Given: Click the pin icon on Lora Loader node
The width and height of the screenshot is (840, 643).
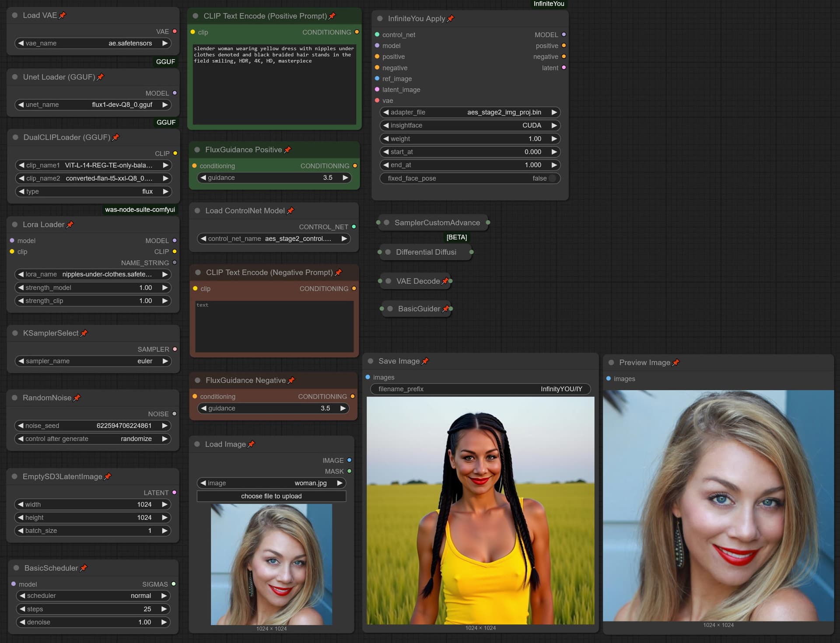Looking at the screenshot, I should (70, 224).
